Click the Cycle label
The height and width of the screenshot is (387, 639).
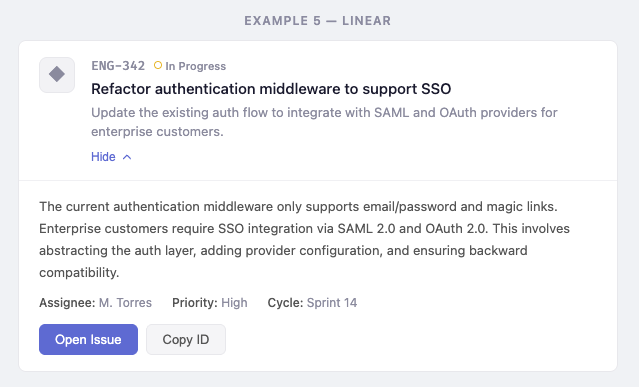[x=285, y=303]
